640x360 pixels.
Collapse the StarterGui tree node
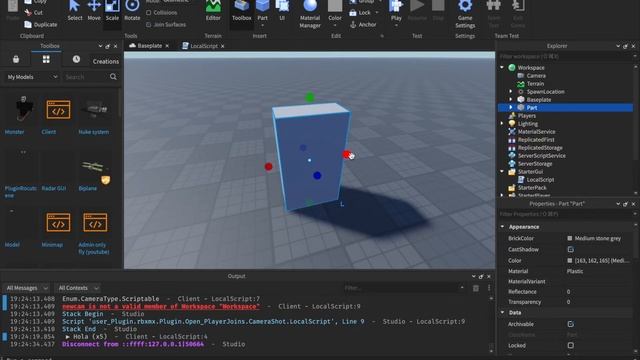502,171
